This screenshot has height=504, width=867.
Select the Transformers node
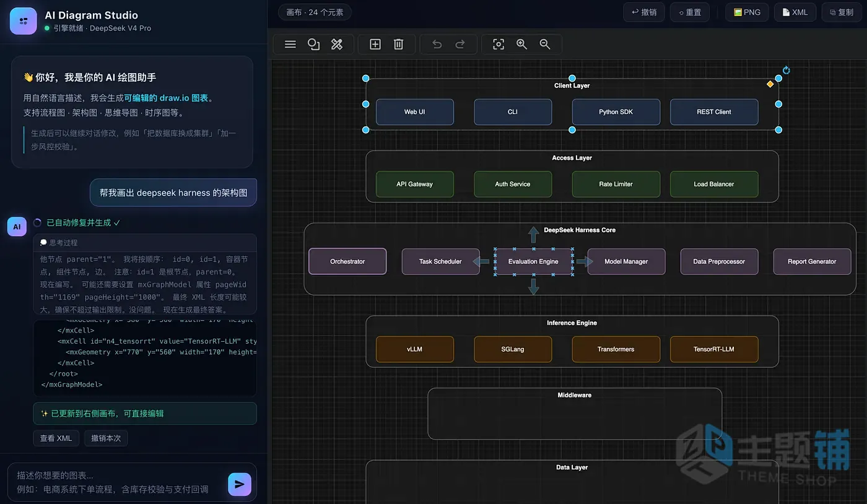click(x=616, y=349)
